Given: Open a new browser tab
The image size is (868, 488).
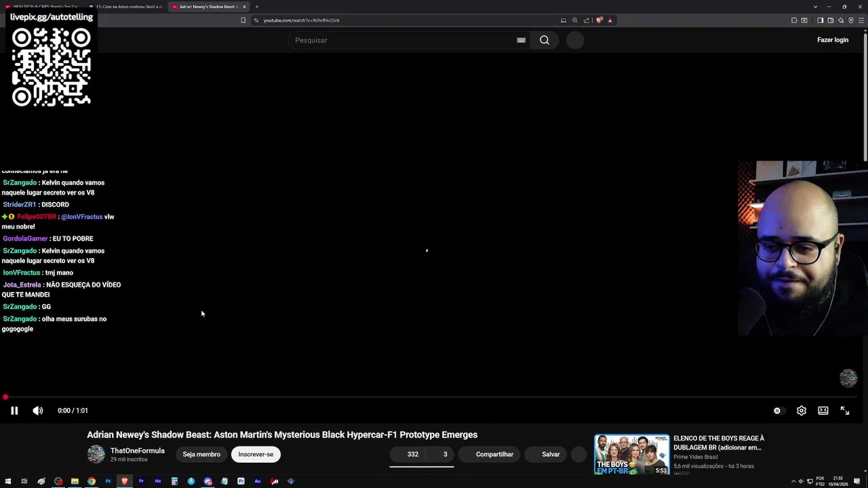Looking at the screenshot, I should coord(256,7).
